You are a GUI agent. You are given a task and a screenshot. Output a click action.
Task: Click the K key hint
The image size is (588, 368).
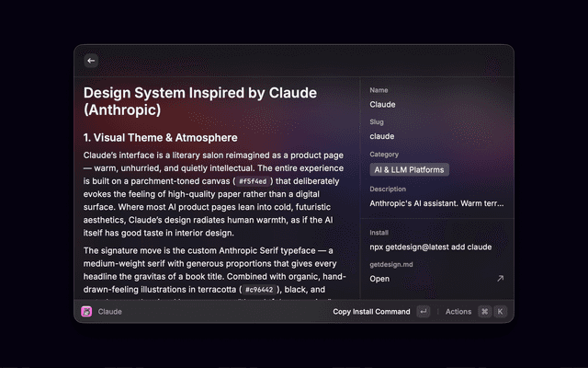500,311
